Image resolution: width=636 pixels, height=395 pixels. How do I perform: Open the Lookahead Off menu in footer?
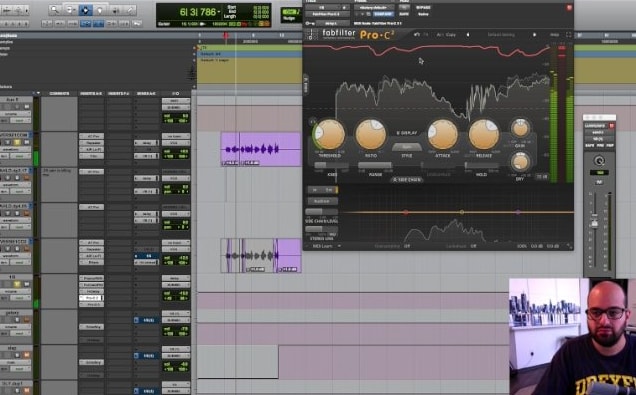(x=473, y=246)
